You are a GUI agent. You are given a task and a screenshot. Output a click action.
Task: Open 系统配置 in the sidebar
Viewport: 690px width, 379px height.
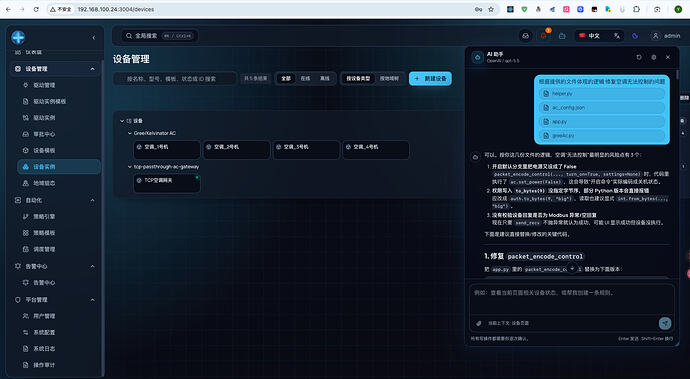click(44, 332)
